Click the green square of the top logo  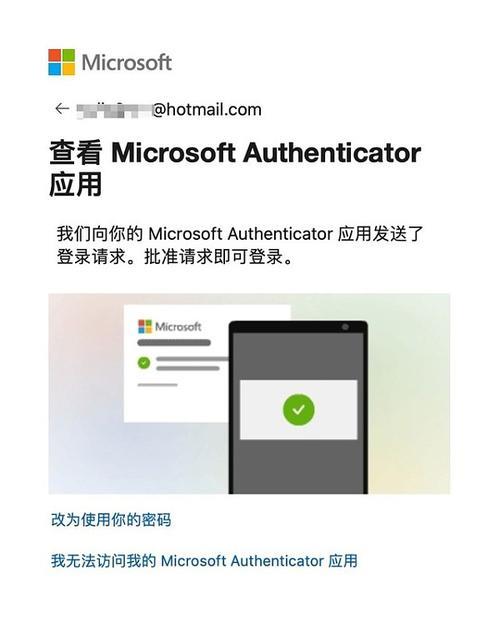[69, 55]
